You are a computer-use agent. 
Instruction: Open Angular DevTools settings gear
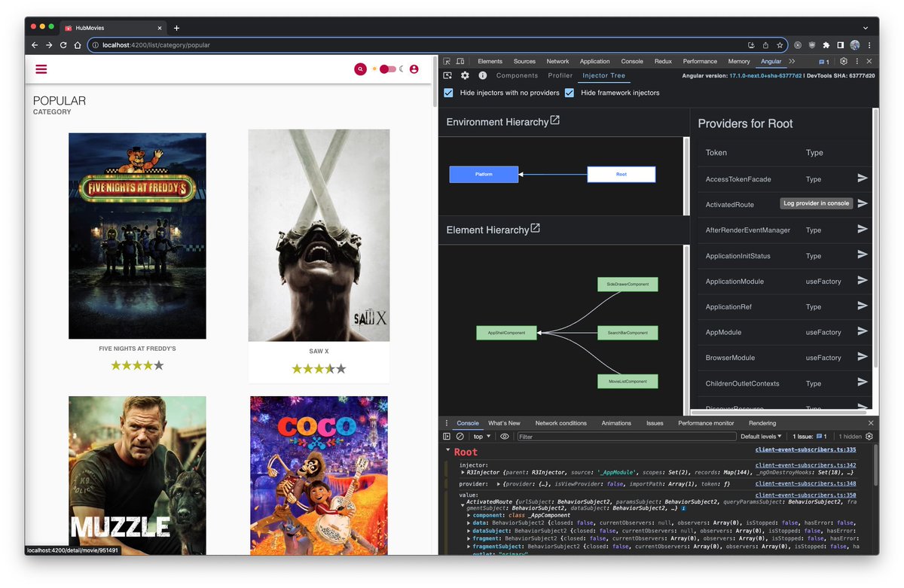[x=465, y=75]
